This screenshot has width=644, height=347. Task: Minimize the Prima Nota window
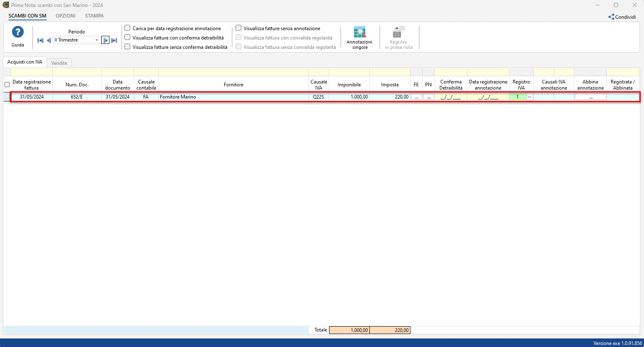(598, 5)
